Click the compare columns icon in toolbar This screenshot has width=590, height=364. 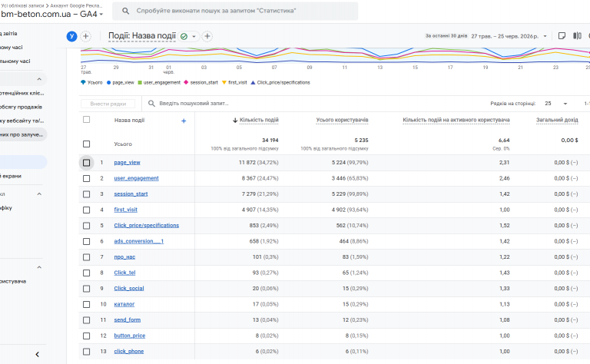pos(577,36)
